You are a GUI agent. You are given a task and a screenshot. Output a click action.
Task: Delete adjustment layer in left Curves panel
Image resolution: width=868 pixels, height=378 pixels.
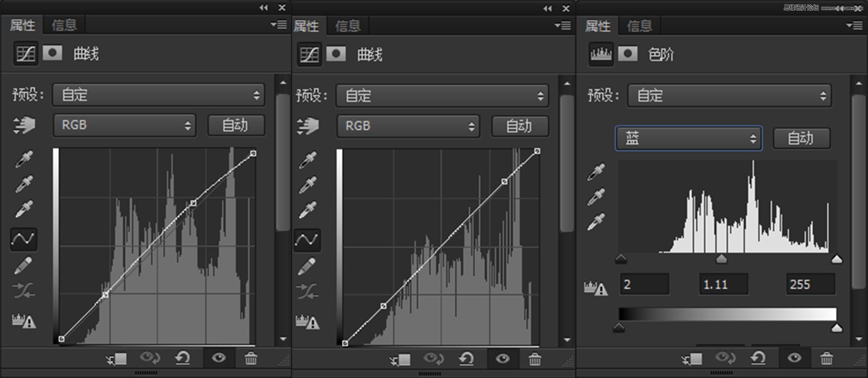pyautogui.click(x=251, y=358)
